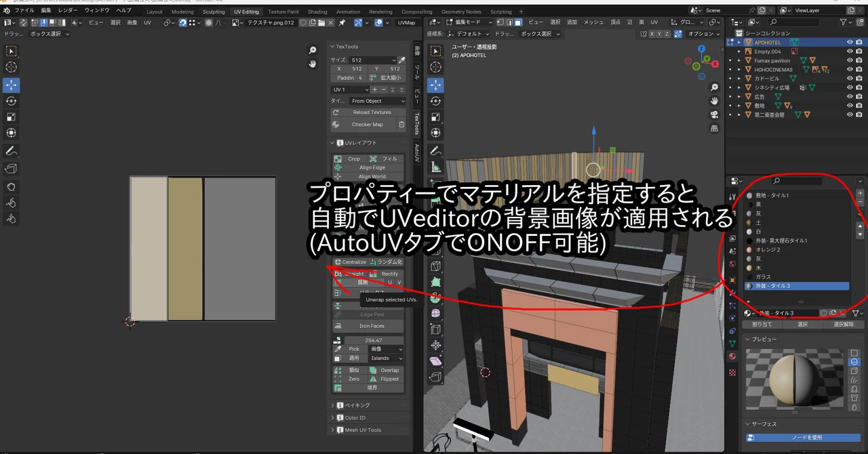Select the Cursor tool in UV editor toolbar
This screenshot has height=454, width=868.
point(11,67)
